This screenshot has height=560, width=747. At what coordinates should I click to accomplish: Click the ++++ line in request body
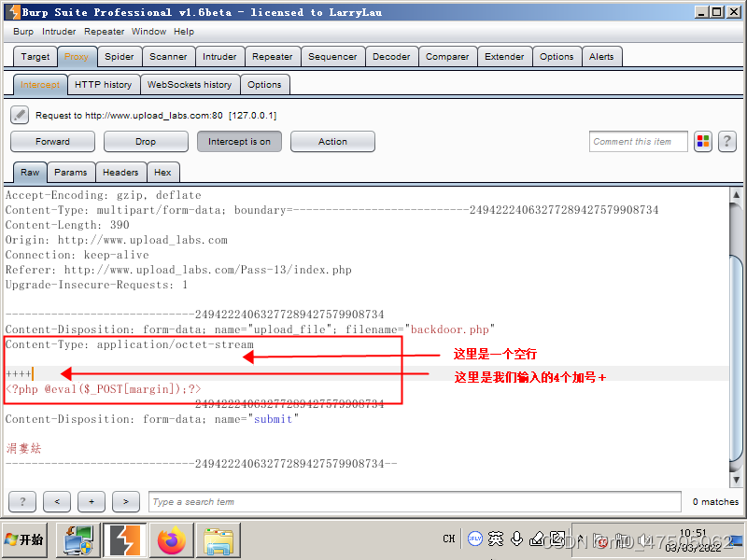[18, 374]
